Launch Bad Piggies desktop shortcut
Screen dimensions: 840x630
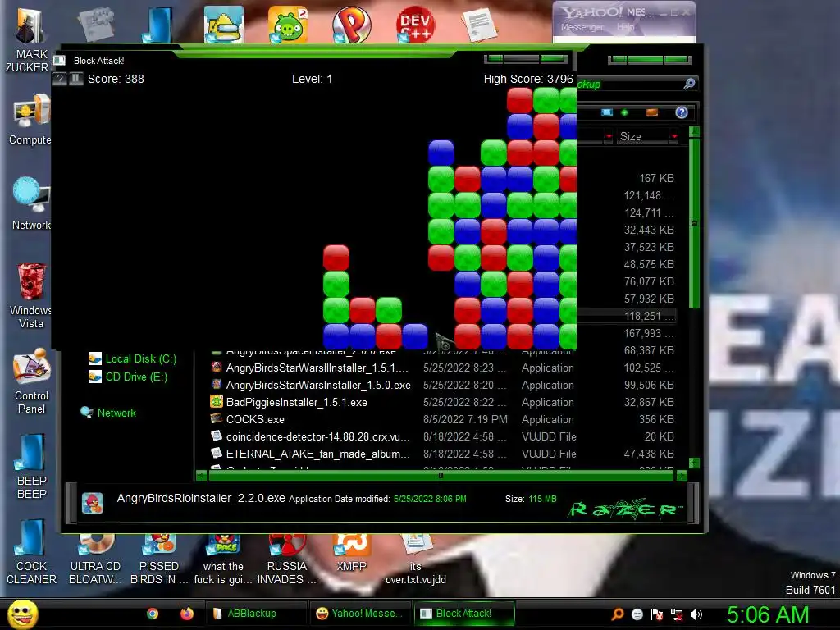click(287, 25)
